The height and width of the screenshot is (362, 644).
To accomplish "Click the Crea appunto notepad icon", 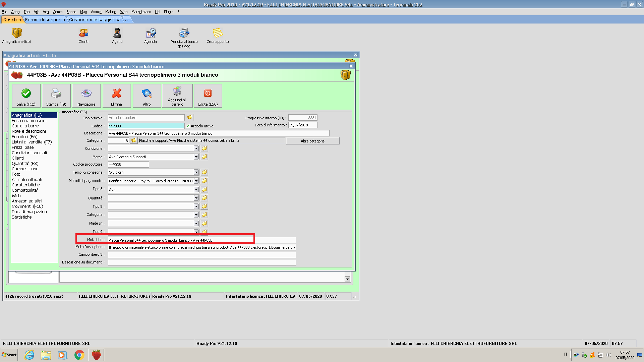I will pyautogui.click(x=218, y=33).
